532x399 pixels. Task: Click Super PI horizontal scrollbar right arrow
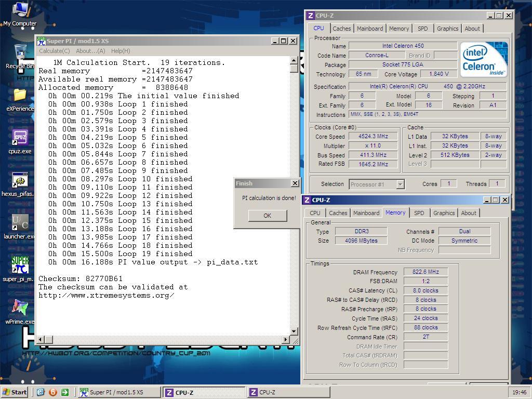286,339
